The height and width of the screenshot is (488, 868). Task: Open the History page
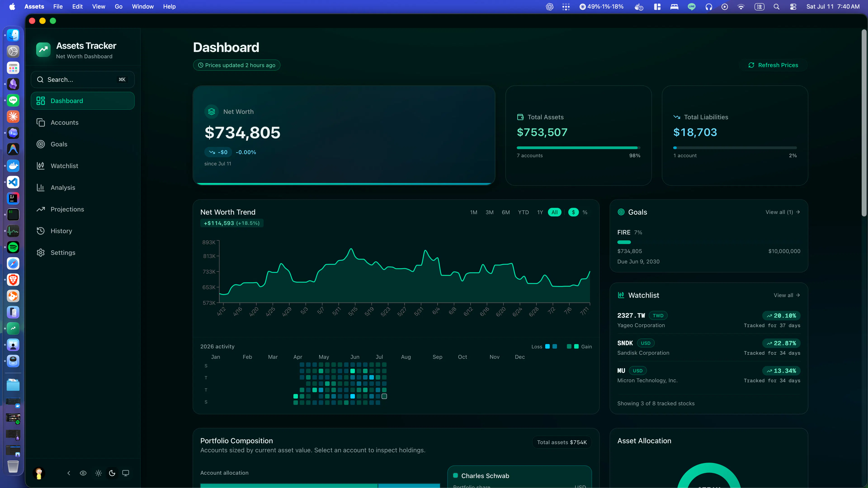83,231
